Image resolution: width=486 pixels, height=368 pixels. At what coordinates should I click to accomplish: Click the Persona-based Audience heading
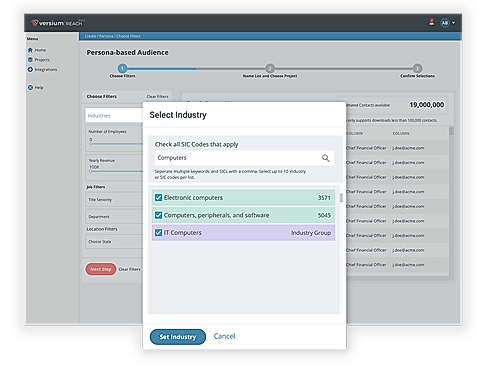pos(127,52)
